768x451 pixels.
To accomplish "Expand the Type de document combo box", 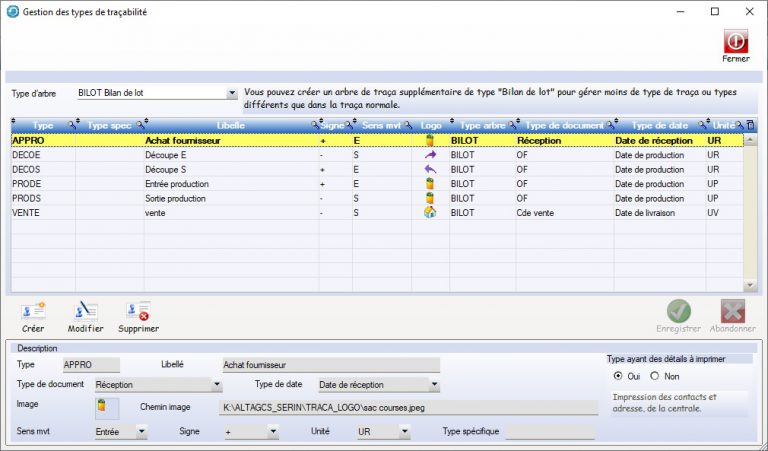I will 217,384.
